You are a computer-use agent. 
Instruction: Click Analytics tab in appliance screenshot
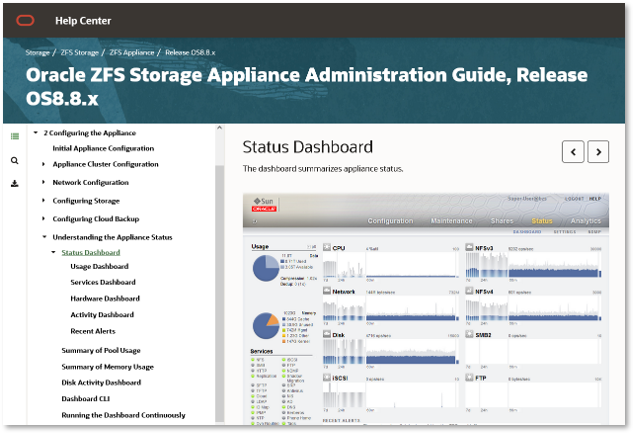(585, 221)
